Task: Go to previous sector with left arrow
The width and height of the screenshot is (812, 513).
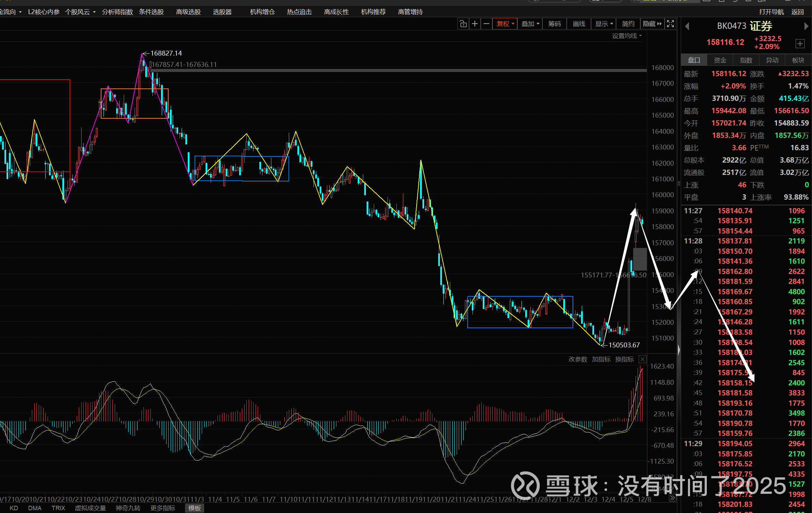Action: (687, 26)
